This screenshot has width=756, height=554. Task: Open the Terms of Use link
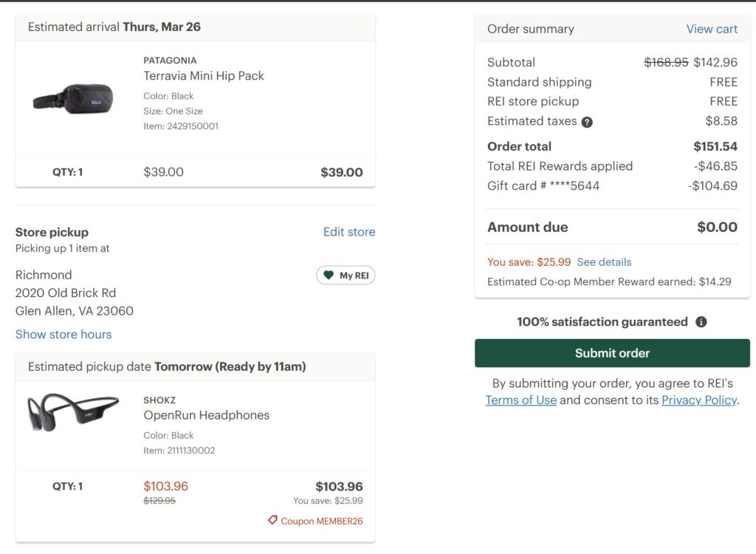tap(521, 400)
